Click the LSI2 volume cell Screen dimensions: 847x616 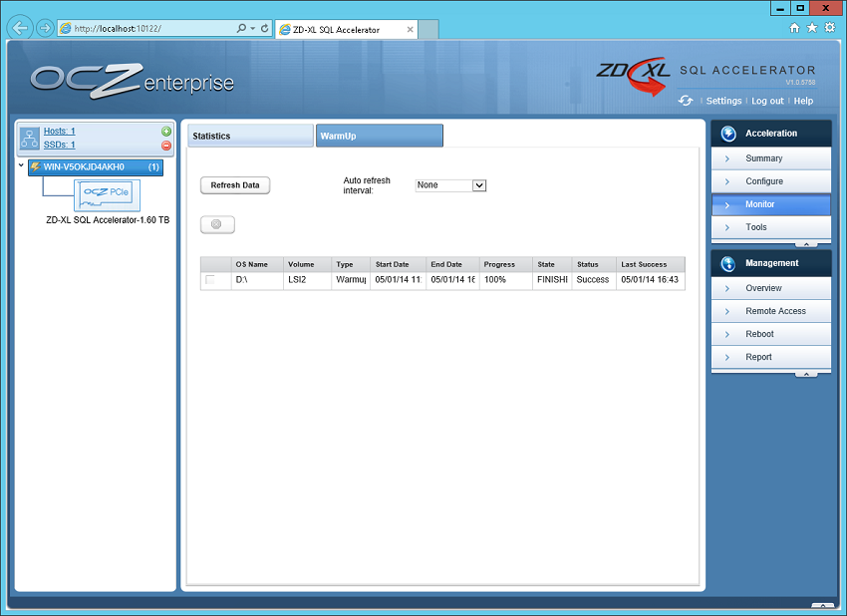click(308, 280)
